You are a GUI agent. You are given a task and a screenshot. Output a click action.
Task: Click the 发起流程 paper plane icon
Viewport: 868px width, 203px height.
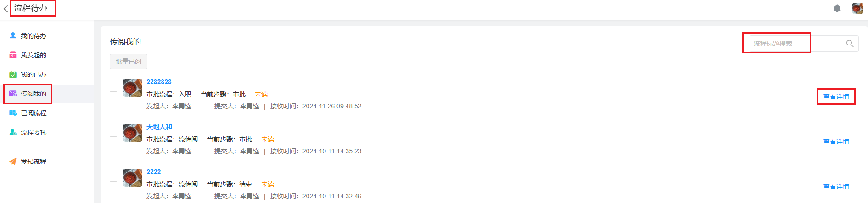13,162
